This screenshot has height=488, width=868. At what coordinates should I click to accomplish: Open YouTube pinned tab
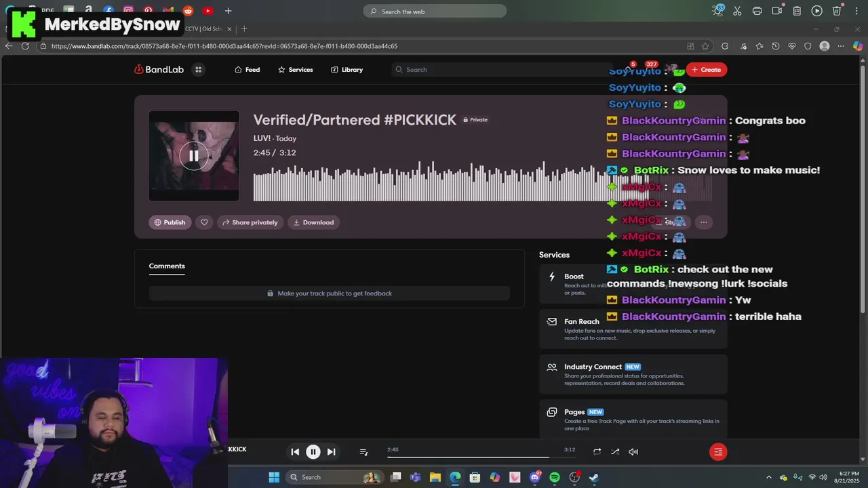pyautogui.click(x=208, y=11)
